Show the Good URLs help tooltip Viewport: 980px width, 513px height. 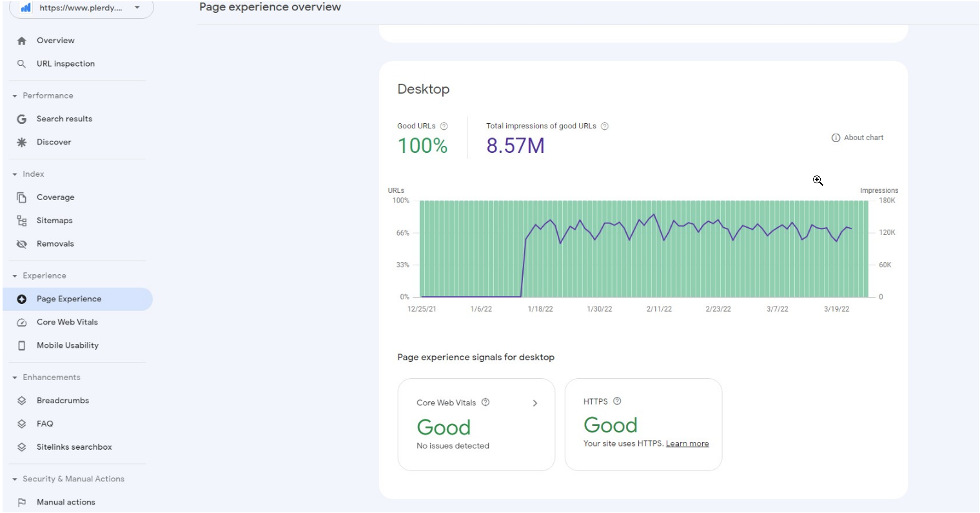tap(445, 126)
